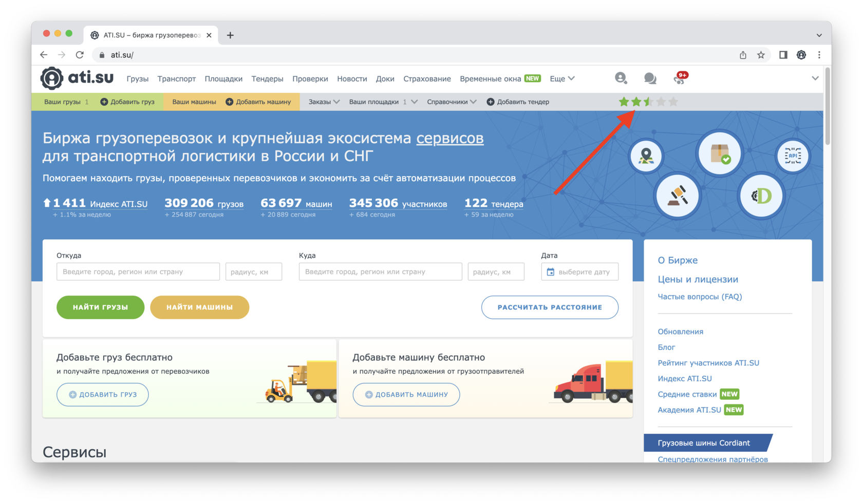Open the Площадки menu
This screenshot has height=504, width=863.
click(223, 79)
